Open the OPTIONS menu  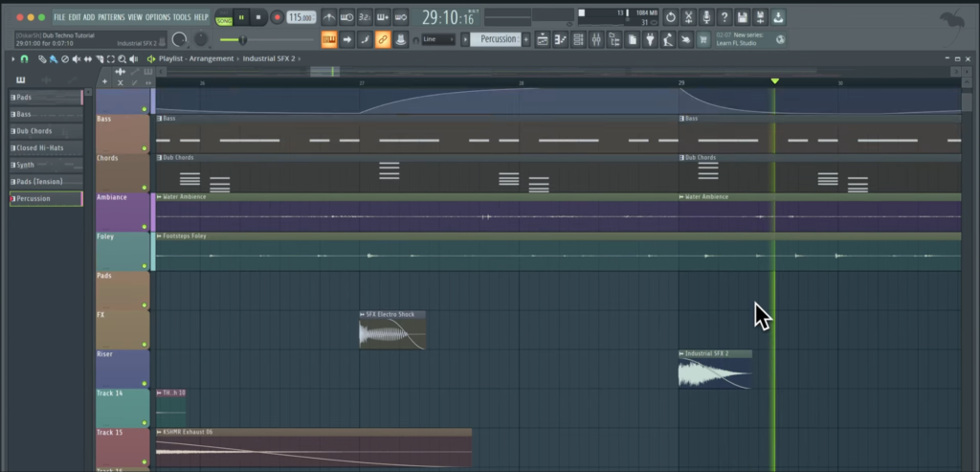[158, 17]
